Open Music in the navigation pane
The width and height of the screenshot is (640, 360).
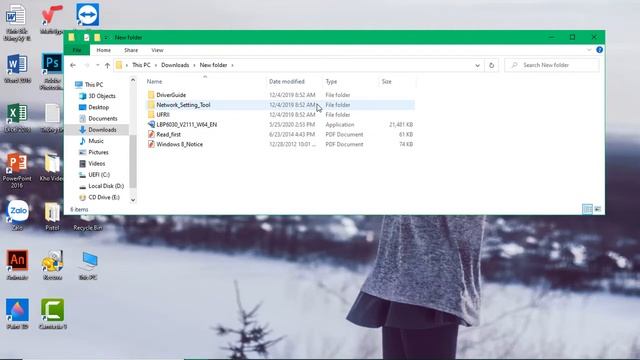[x=96, y=141]
